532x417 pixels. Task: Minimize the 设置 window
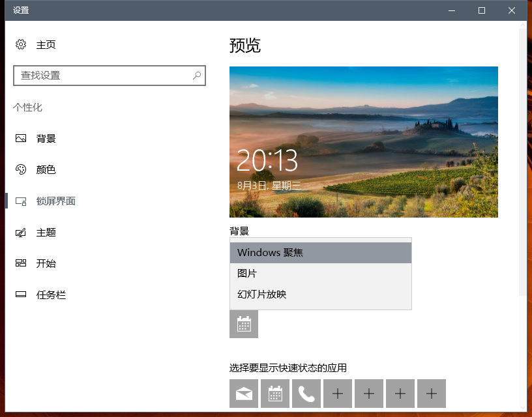pyautogui.click(x=452, y=10)
